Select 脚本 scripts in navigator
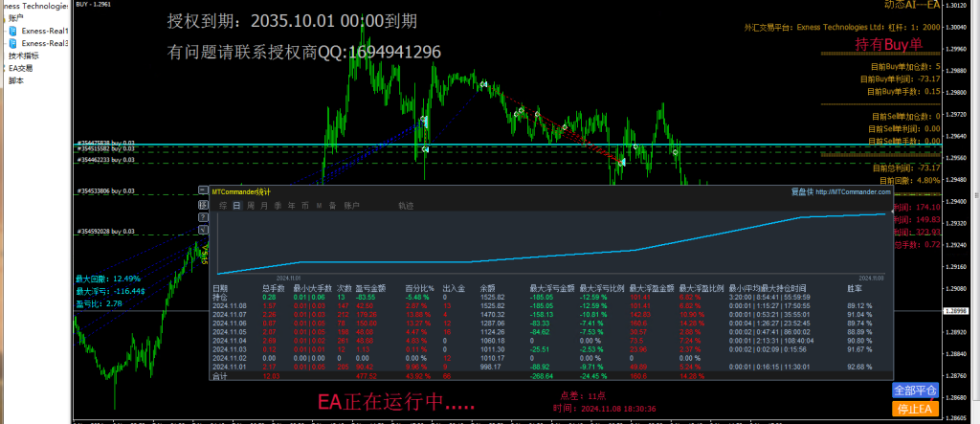Viewport: 980px width, 424px height. tap(15, 80)
